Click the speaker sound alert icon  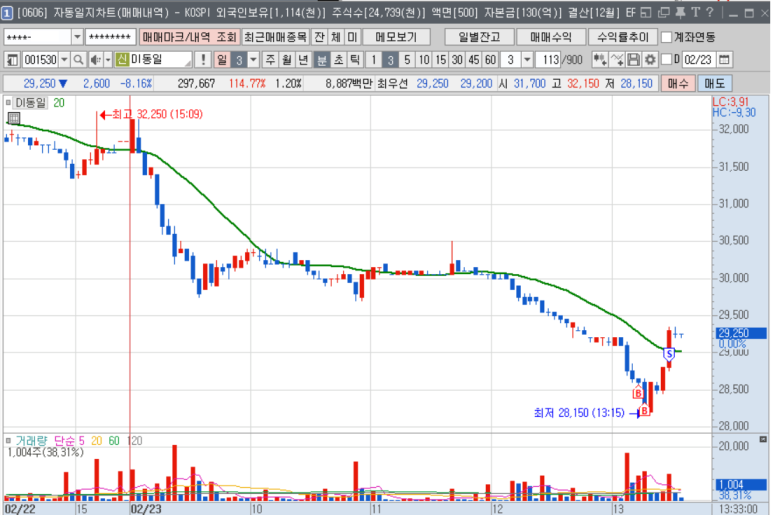[96, 60]
